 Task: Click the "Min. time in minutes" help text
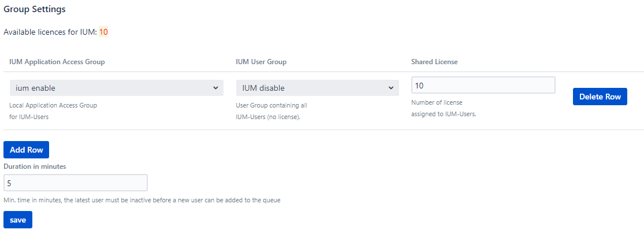[x=142, y=200]
